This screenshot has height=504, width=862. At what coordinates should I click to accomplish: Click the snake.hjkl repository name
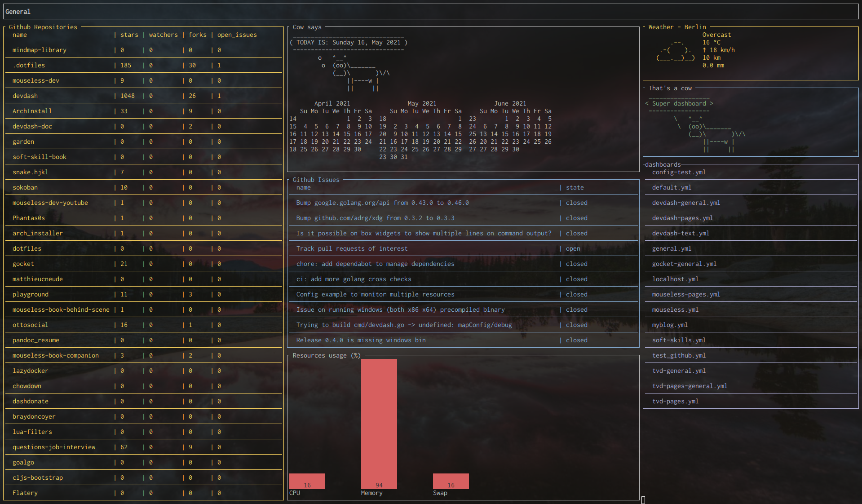pyautogui.click(x=31, y=172)
